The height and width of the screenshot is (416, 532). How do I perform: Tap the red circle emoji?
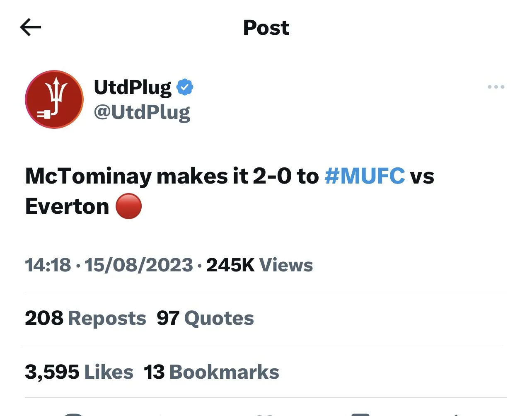[x=128, y=206]
